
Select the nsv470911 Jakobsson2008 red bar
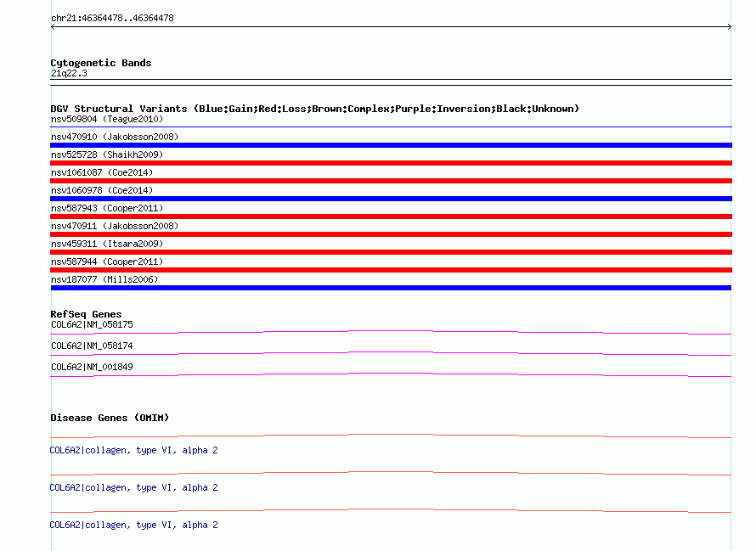tap(391, 234)
